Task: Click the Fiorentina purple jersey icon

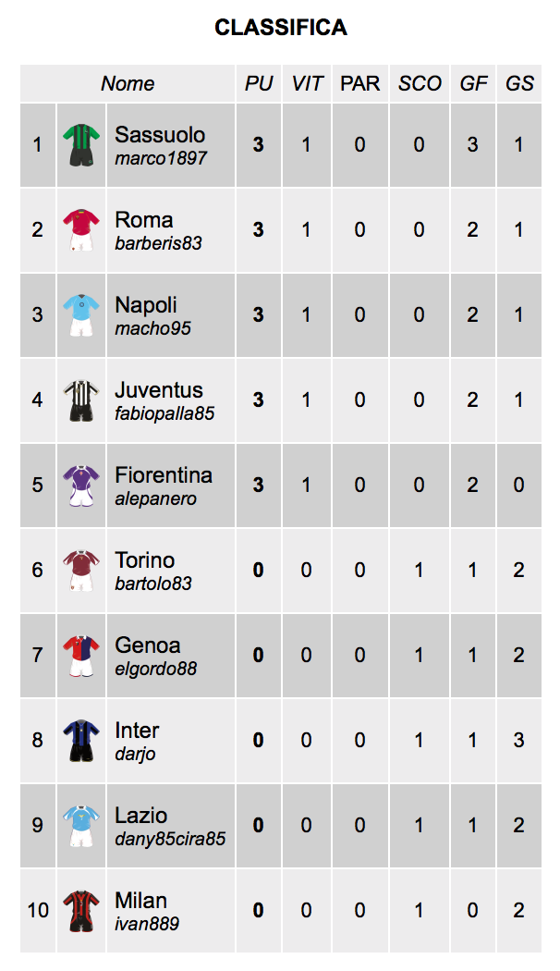Action: click(81, 485)
